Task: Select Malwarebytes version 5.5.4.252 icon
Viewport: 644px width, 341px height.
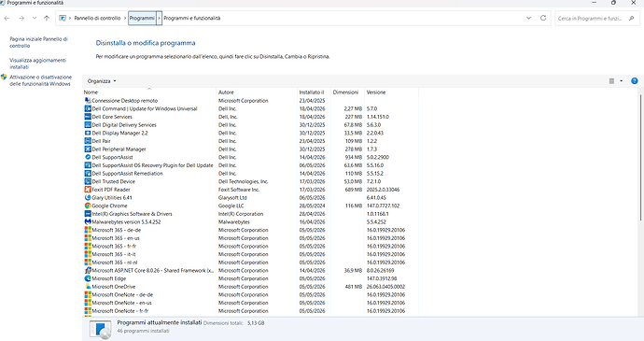Action: pyautogui.click(x=88, y=221)
